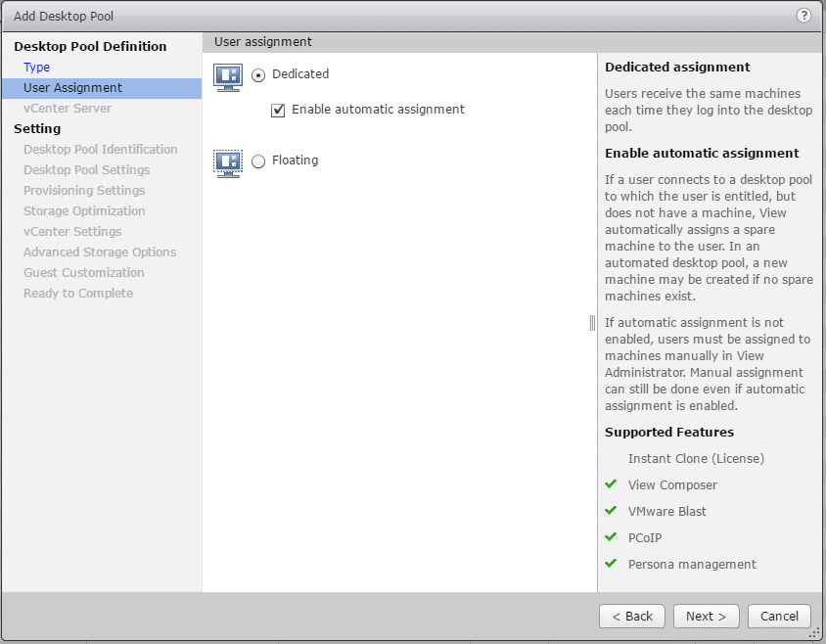Click the Dedicated desktop monitor icon
Image resolution: width=826 pixels, height=644 pixels.
(228, 76)
